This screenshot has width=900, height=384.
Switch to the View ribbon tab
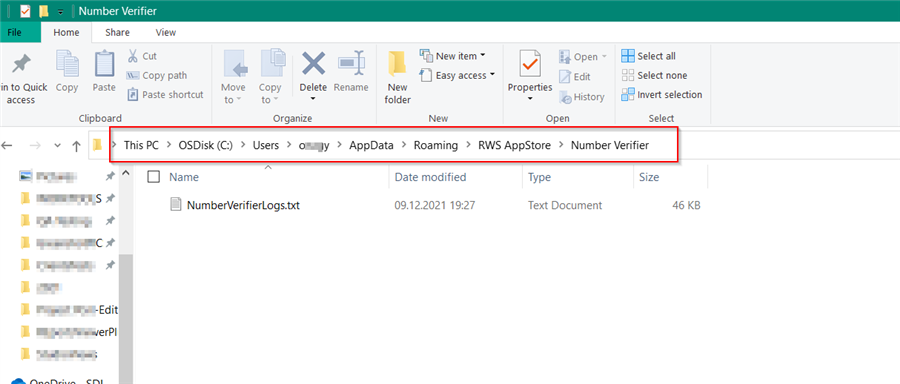point(165,33)
